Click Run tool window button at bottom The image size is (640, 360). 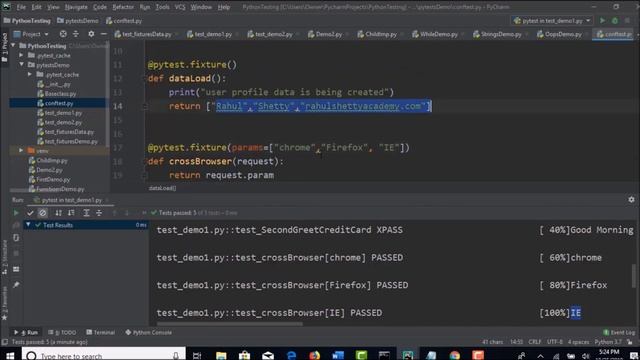click(x=26, y=332)
